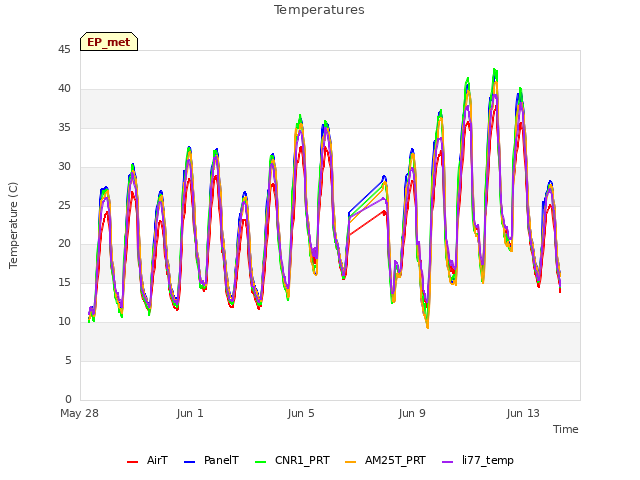The width and height of the screenshot is (640, 480).
Task: Select the Temperatures chart title
Action: 319,10
